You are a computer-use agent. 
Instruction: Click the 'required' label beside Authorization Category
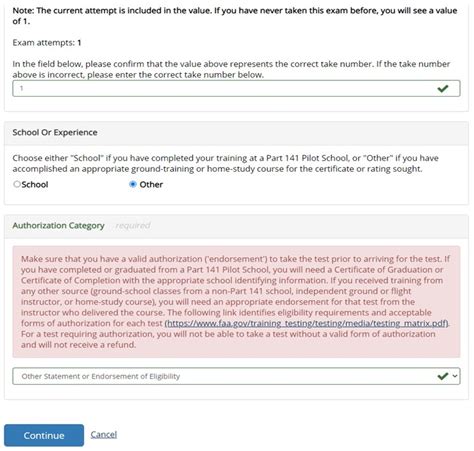(x=133, y=226)
